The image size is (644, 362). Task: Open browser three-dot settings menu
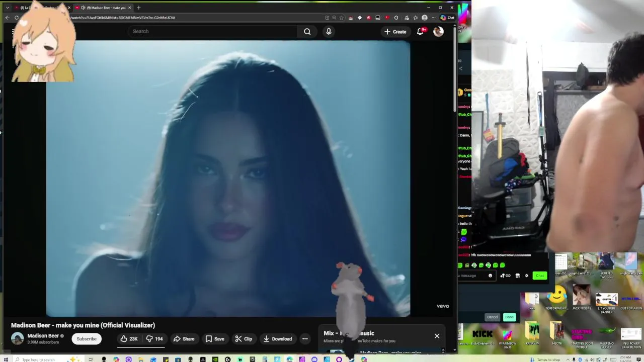click(433, 18)
